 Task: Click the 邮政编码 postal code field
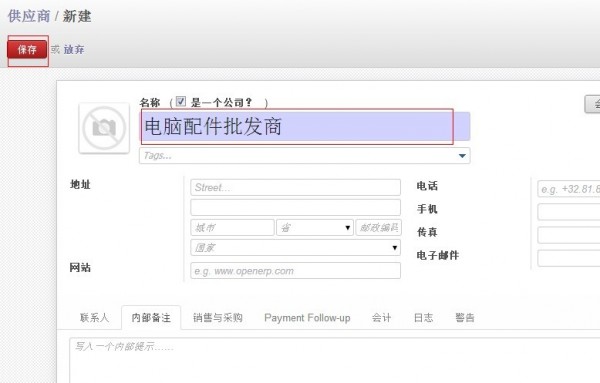click(378, 228)
